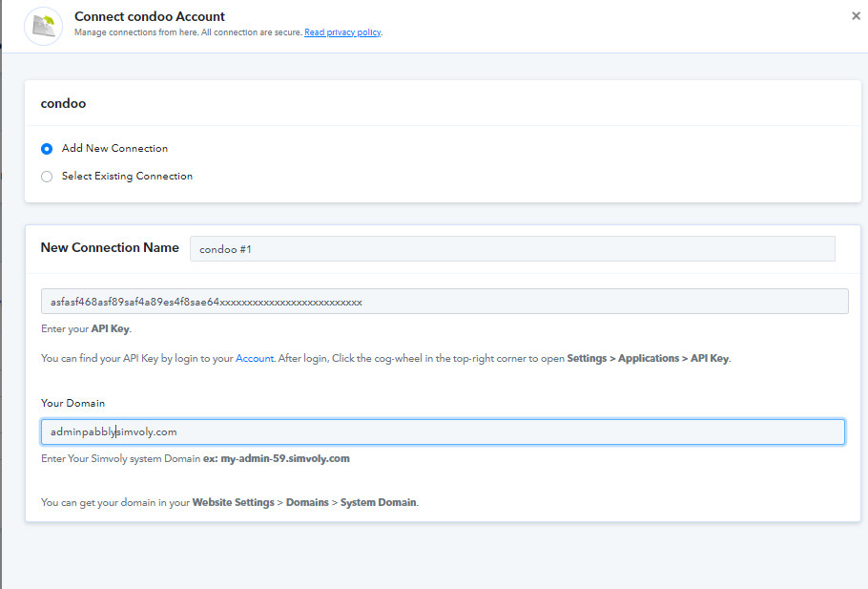868x589 pixels.
Task: Click the 'condoo' section heading
Action: [63, 104]
